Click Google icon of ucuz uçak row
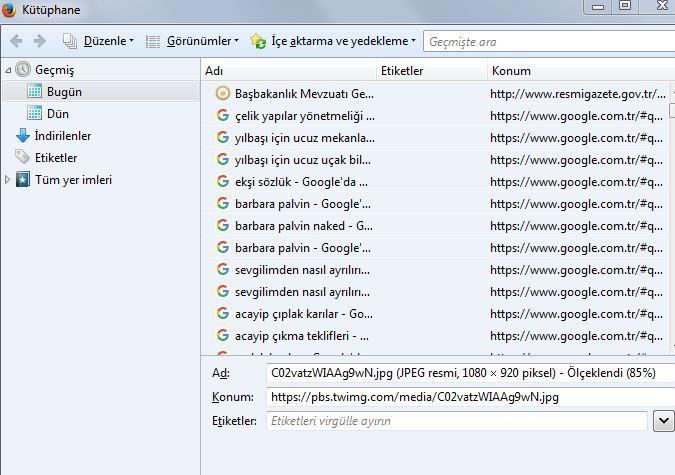 pyautogui.click(x=223, y=159)
